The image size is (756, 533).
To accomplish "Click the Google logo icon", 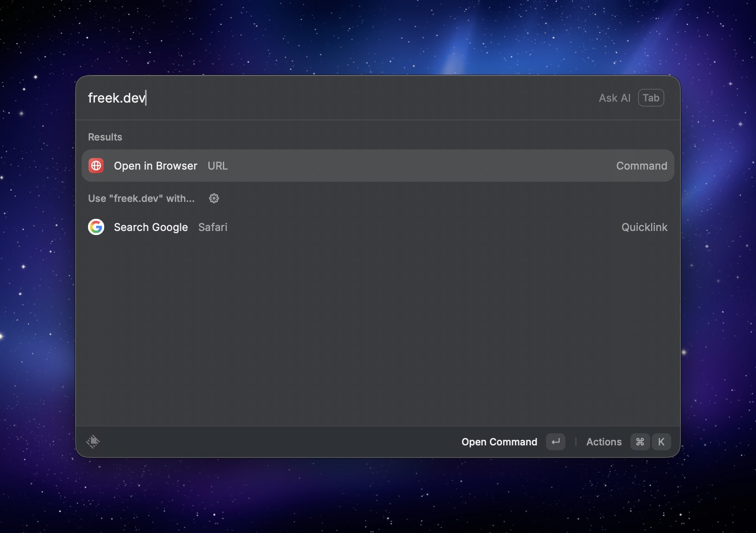I will (x=96, y=227).
